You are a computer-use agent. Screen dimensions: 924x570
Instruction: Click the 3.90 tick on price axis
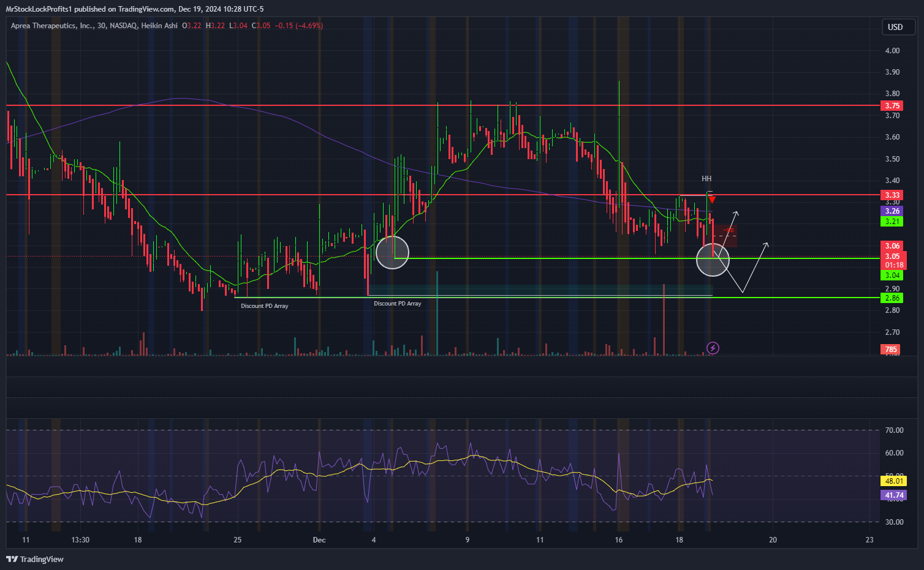pyautogui.click(x=893, y=72)
